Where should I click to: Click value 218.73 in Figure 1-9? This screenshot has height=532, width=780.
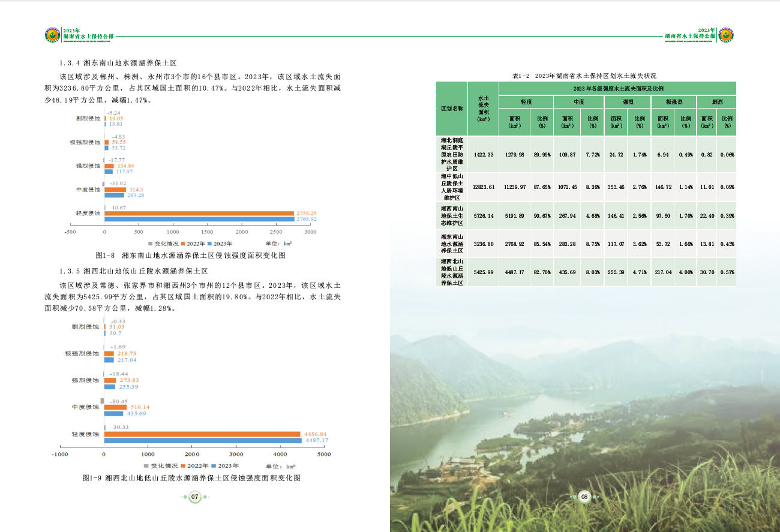[x=127, y=354]
